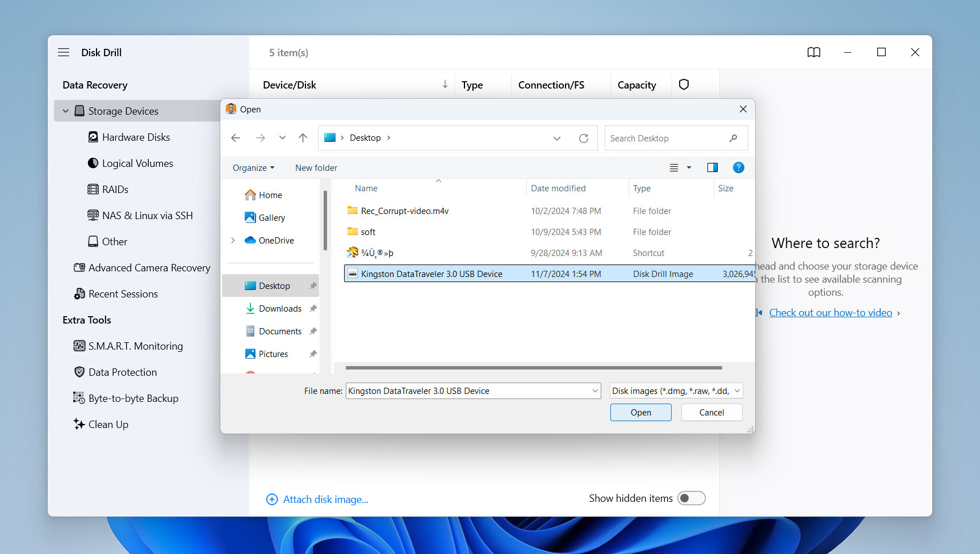Image resolution: width=980 pixels, height=554 pixels.
Task: Open the File name combo dropdown
Action: (x=595, y=391)
